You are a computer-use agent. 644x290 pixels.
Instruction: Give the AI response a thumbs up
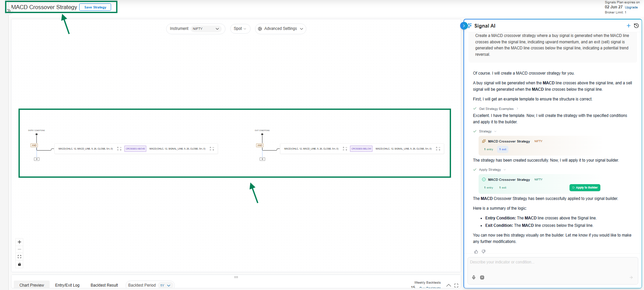[x=476, y=252]
